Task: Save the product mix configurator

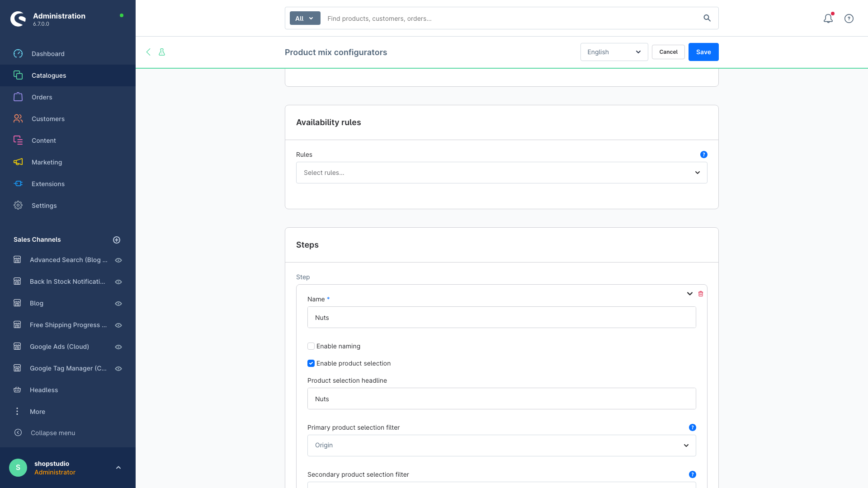Action: tap(703, 52)
